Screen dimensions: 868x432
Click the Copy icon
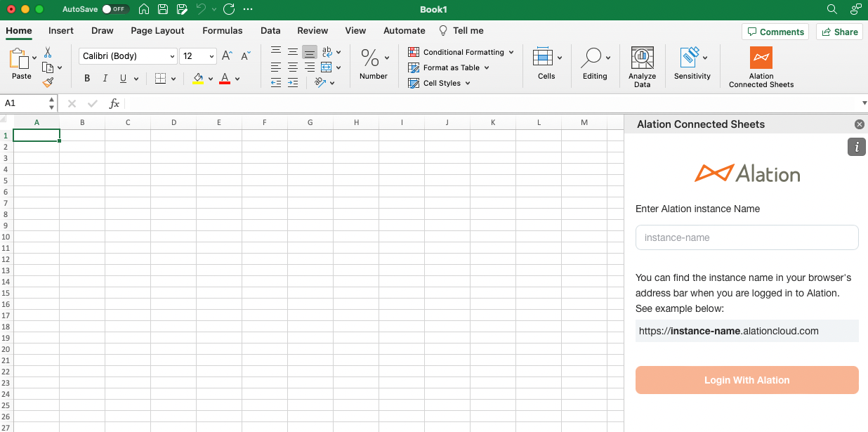[x=48, y=67]
